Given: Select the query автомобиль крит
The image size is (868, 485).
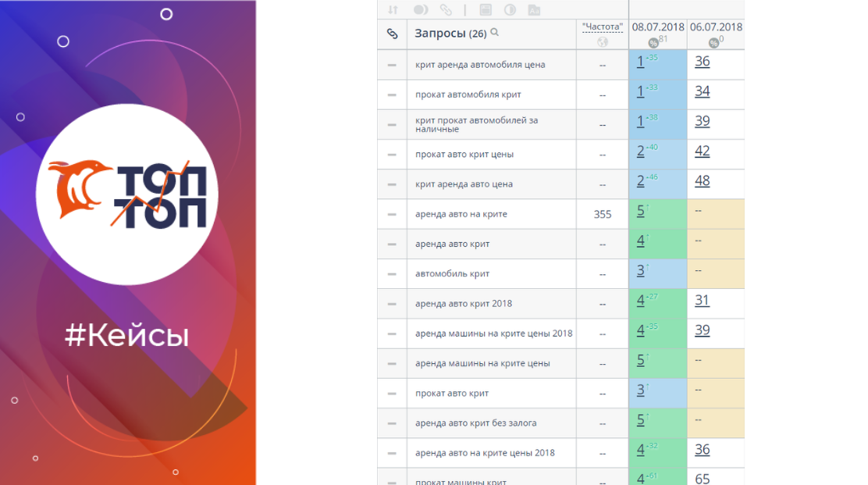Looking at the screenshot, I should [452, 274].
